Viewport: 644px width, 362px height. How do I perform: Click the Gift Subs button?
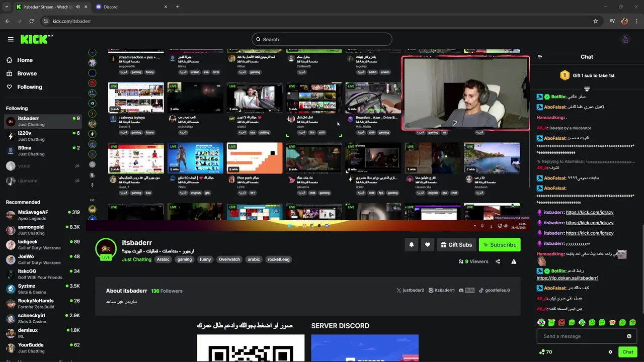pyautogui.click(x=456, y=245)
